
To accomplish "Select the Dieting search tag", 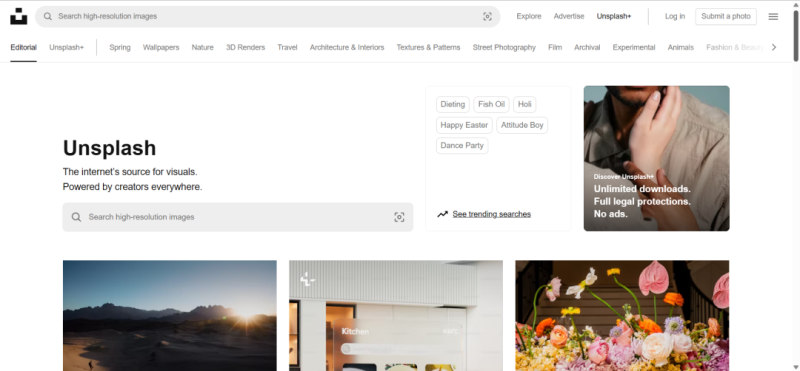I will point(453,104).
